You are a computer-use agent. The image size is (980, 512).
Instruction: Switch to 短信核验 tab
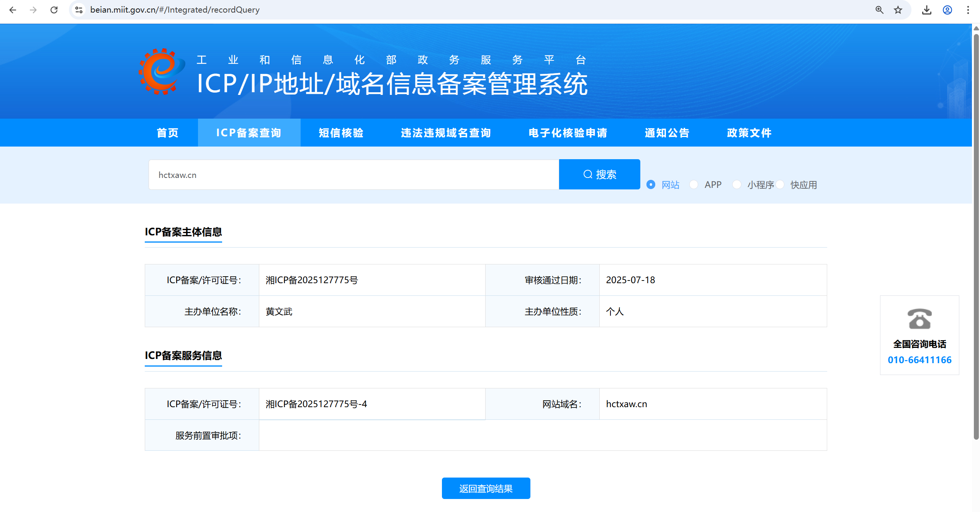click(341, 133)
